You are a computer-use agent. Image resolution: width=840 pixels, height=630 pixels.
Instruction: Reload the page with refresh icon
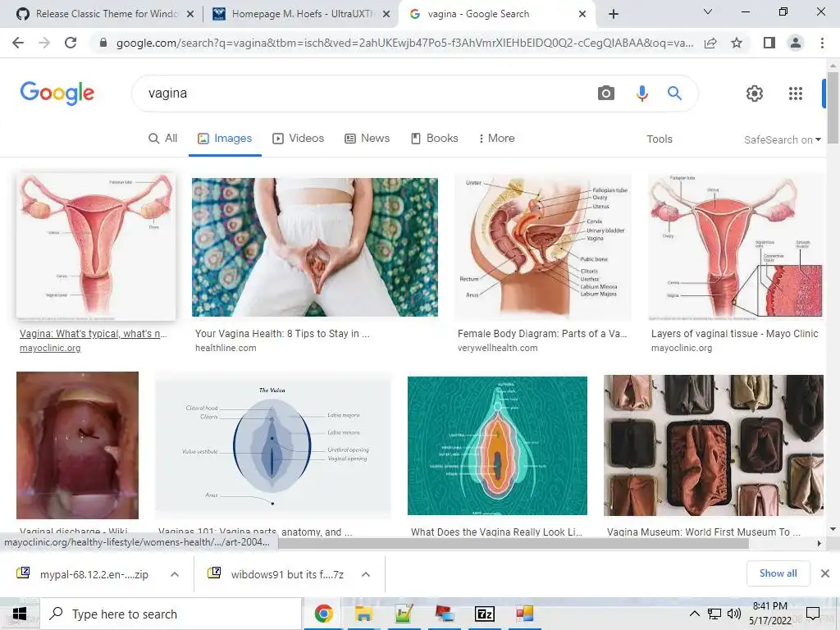71,43
